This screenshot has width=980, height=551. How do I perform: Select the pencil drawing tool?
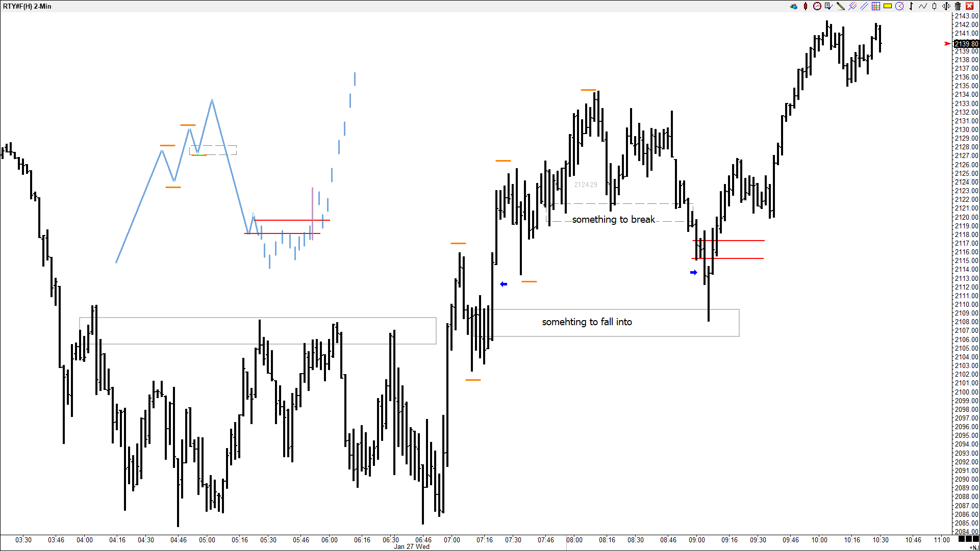[x=840, y=6]
